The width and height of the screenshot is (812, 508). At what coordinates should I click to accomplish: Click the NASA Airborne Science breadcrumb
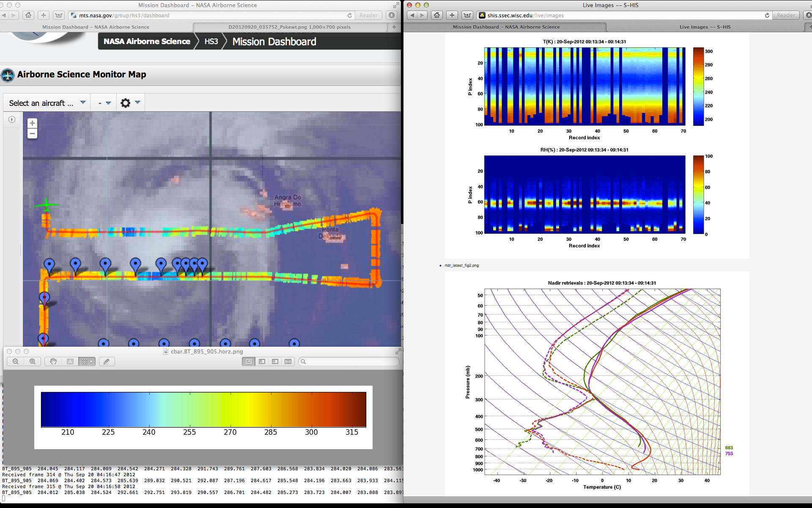click(147, 41)
